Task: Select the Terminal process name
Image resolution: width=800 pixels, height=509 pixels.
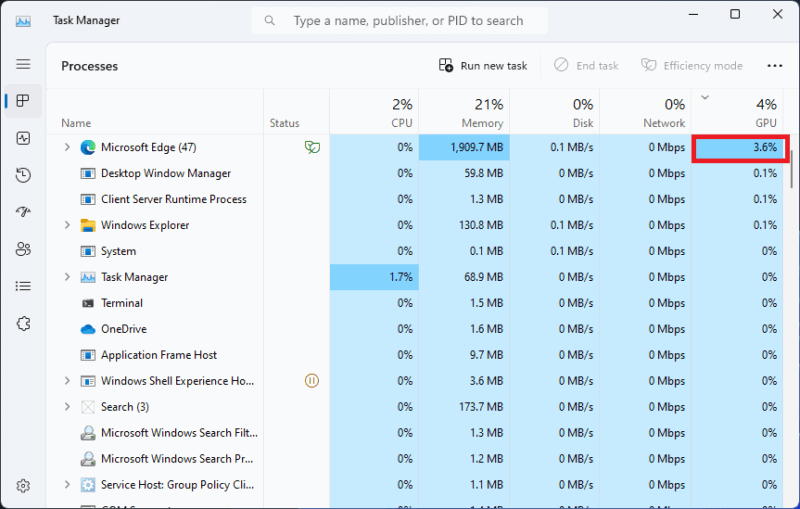Action: [122, 303]
